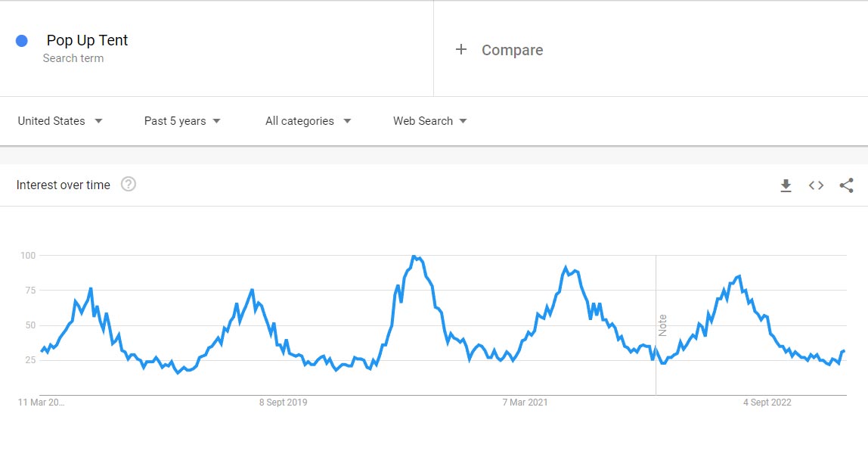This screenshot has height=457, width=868.
Task: Open the United States region dropdown
Action: click(60, 121)
